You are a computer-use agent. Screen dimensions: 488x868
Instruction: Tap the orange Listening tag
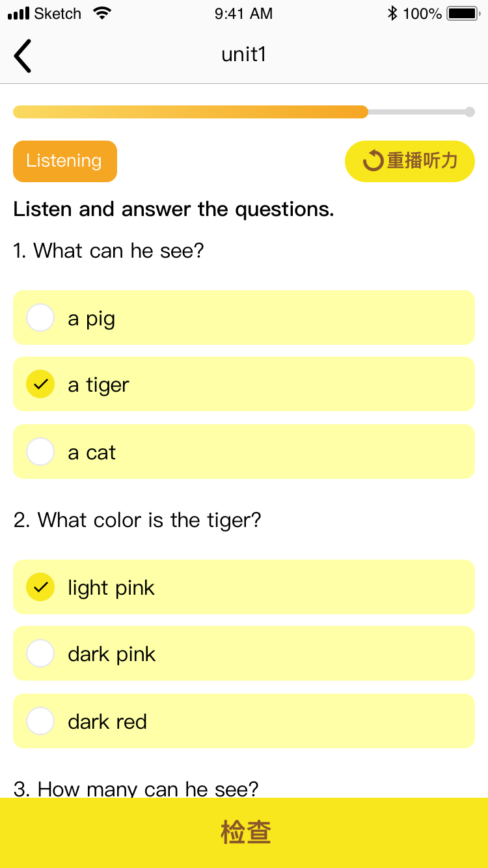[65, 161]
